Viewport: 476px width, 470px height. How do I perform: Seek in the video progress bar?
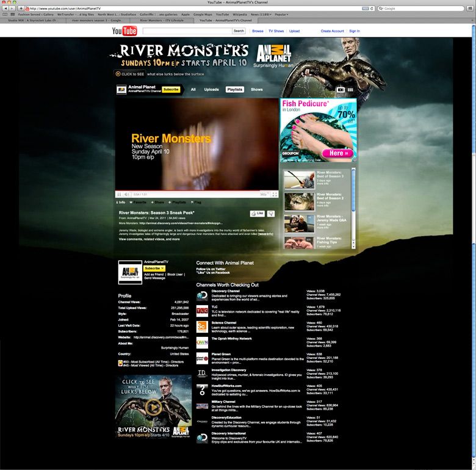coord(197,191)
